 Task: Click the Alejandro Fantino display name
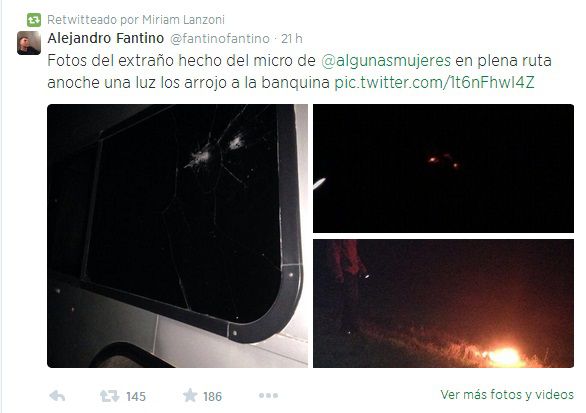(x=106, y=38)
